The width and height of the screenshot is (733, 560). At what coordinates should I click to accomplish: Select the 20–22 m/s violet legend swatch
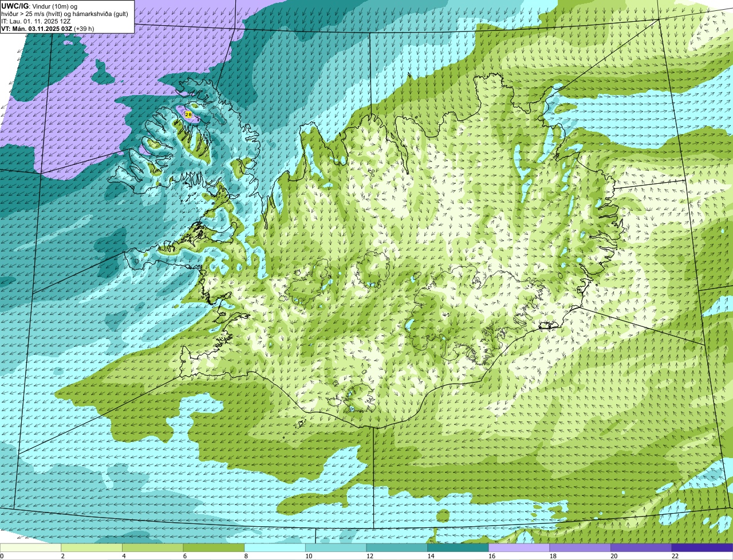(641, 548)
